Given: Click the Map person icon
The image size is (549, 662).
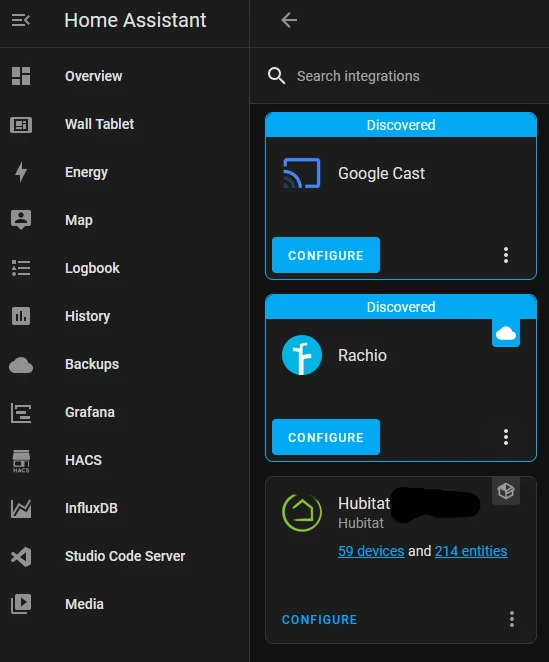Looking at the screenshot, I should 21,220.
